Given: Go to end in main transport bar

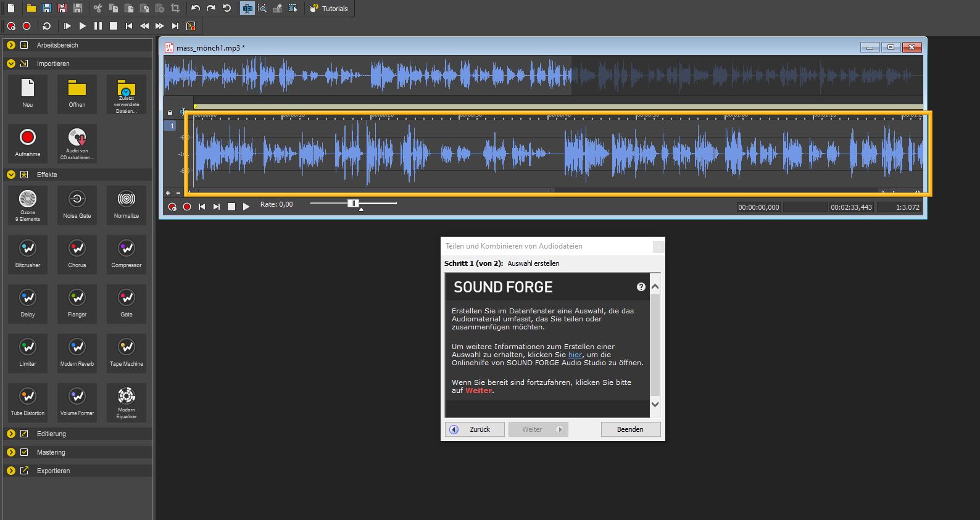Looking at the screenshot, I should (x=175, y=26).
